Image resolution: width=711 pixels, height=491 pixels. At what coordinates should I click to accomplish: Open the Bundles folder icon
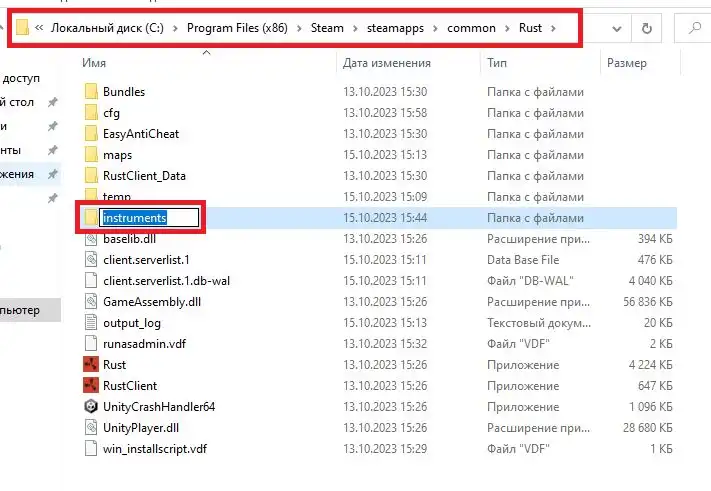[91, 92]
